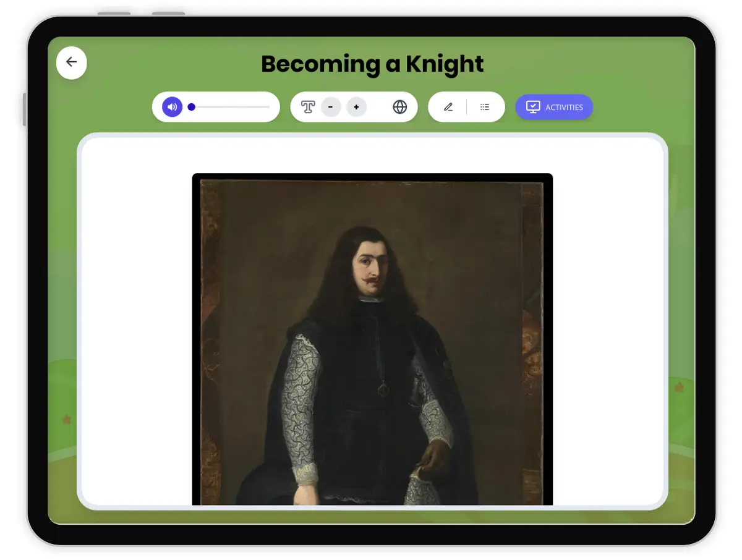Open the bulleted list view icon
The width and height of the screenshot is (742, 560).
tap(485, 107)
